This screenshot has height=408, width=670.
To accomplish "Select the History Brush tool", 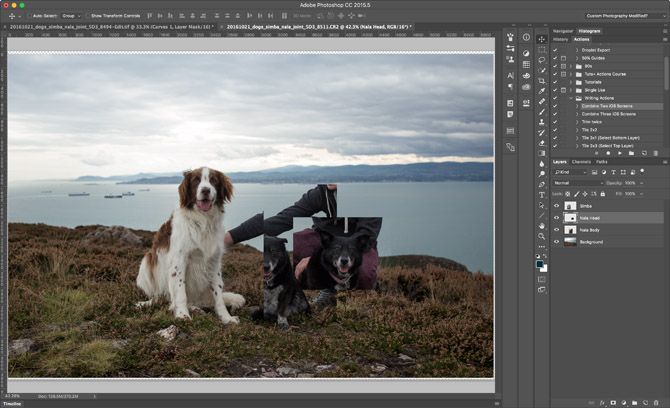I will (541, 132).
